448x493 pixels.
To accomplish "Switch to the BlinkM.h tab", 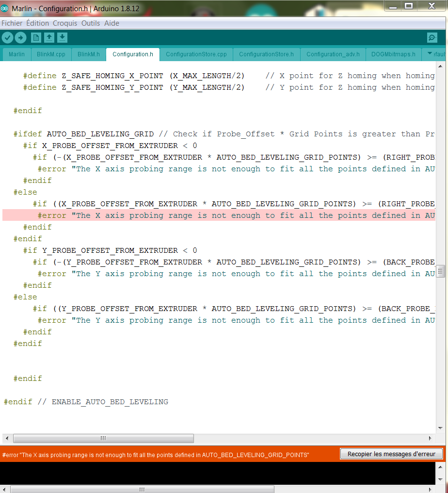I will [x=89, y=54].
